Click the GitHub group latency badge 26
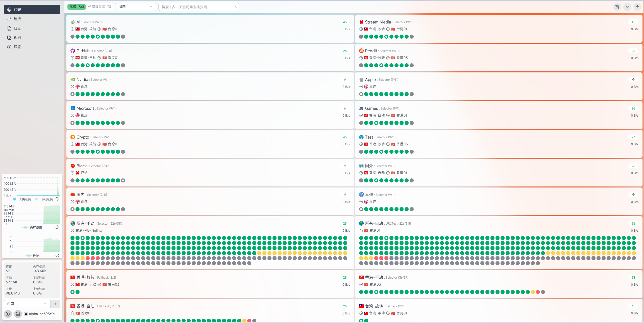 (x=345, y=51)
